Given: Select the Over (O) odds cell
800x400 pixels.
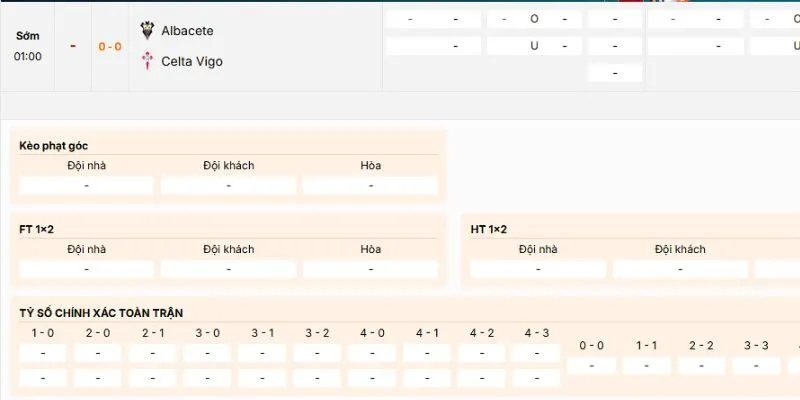Looking at the screenshot, I should (x=534, y=19).
